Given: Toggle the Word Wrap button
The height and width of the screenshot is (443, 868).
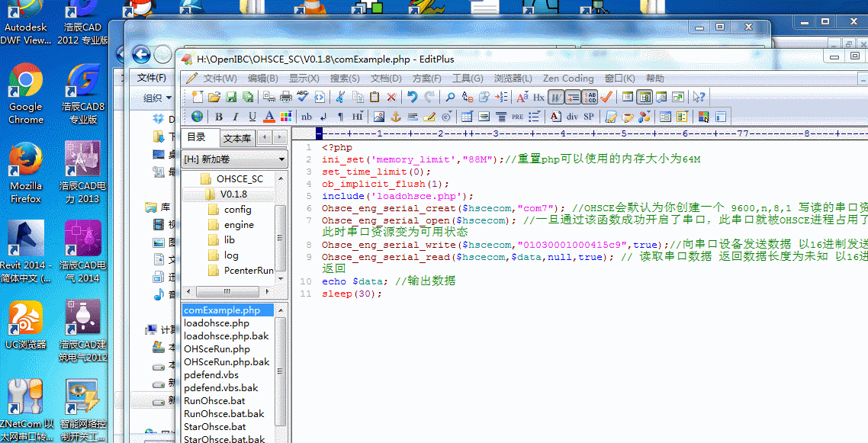Looking at the screenshot, I should [556, 97].
